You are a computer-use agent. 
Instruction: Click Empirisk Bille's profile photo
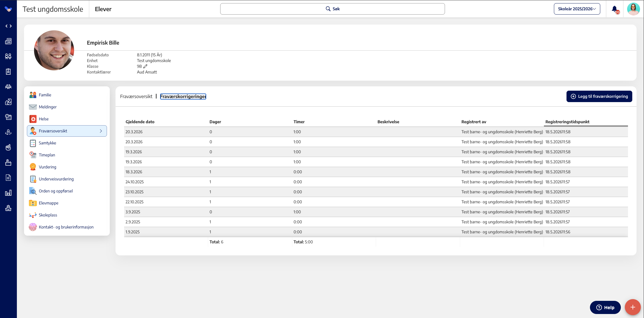coord(54,50)
